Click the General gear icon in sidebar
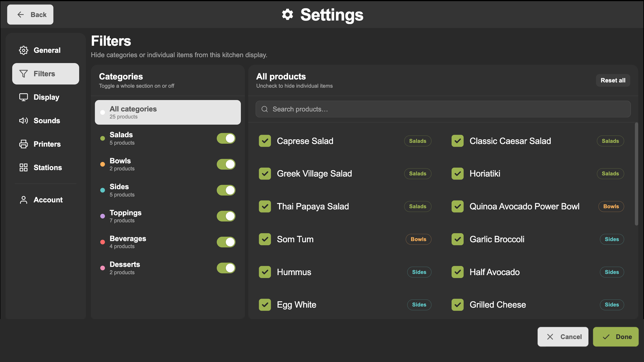 [23, 50]
